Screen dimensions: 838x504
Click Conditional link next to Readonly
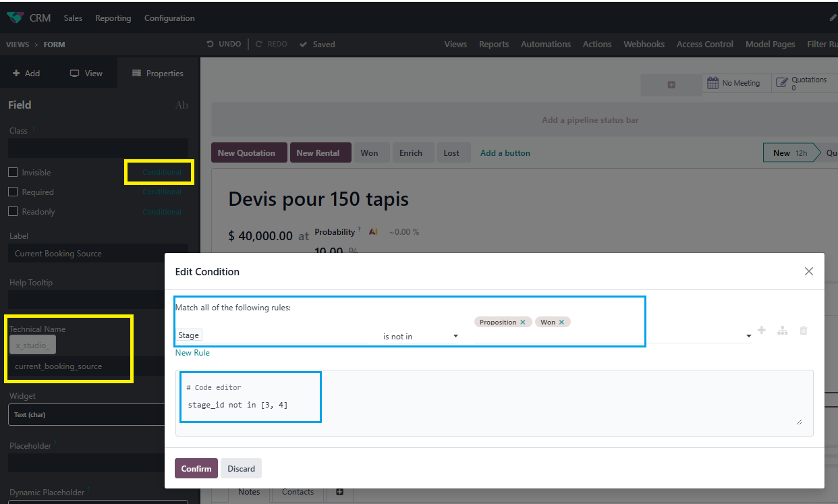coord(162,211)
